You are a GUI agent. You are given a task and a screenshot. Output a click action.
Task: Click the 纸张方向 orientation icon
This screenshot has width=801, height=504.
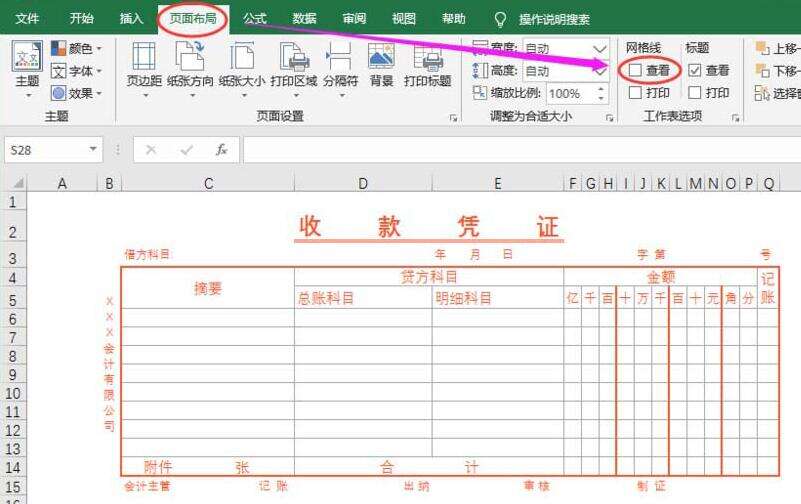(190, 56)
